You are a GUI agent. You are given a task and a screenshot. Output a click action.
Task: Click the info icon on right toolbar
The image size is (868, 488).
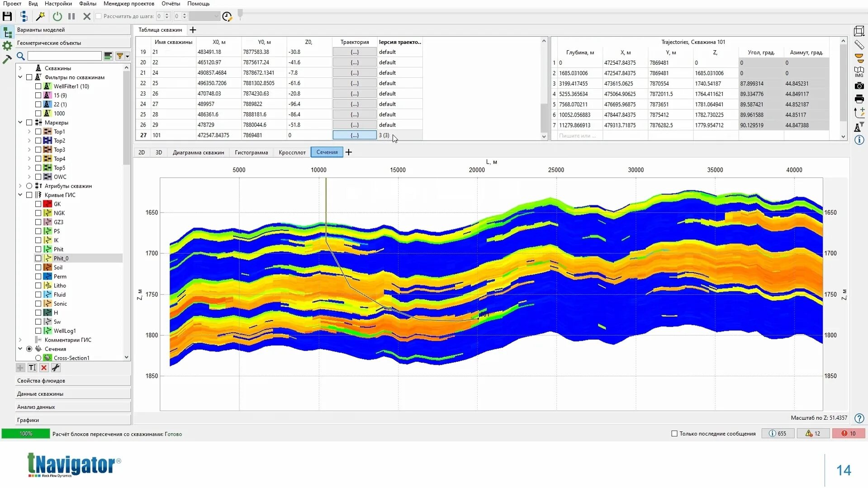coord(859,140)
